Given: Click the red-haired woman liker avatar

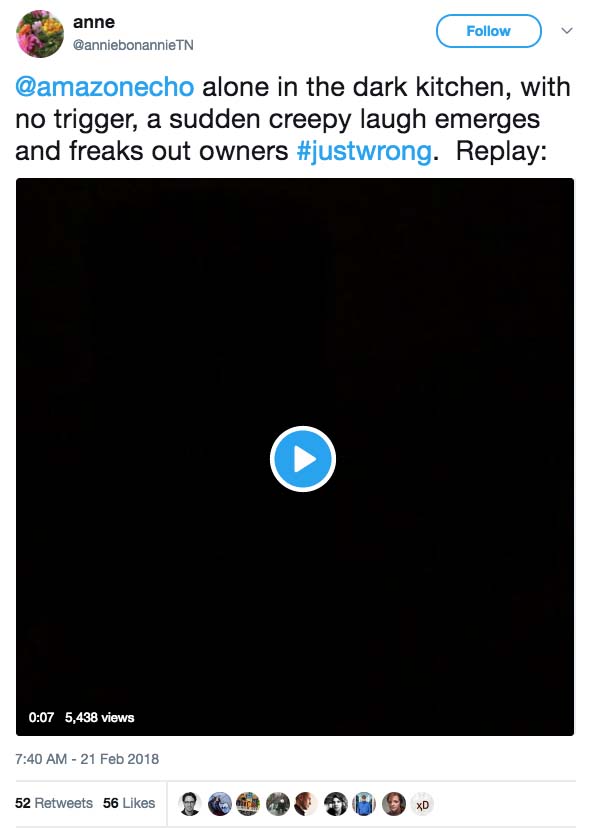Looking at the screenshot, I should point(393,804).
